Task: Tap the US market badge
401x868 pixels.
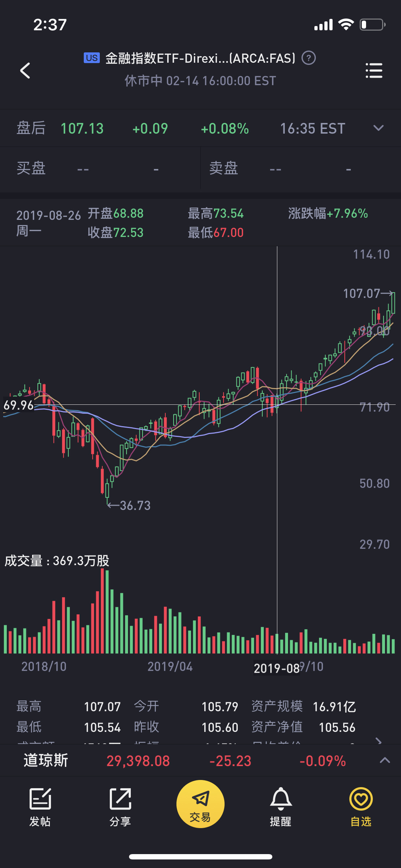Action: click(x=92, y=58)
